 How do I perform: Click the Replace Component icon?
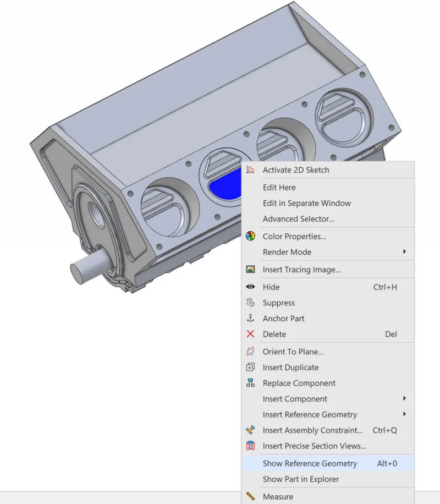coord(250,383)
